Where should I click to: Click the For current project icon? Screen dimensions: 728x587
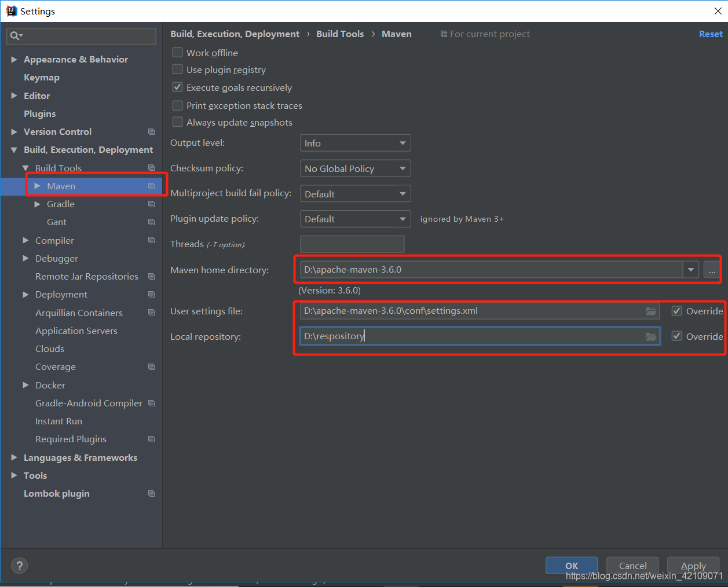point(444,34)
